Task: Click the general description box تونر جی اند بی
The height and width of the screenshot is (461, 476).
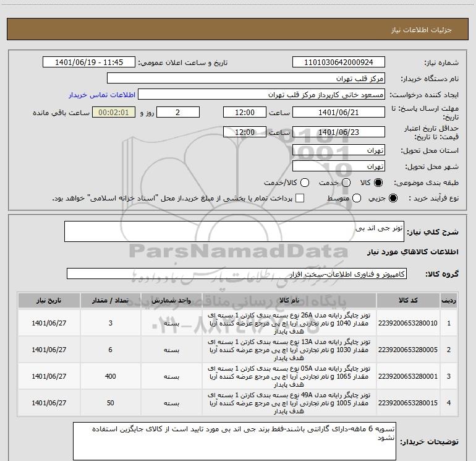Action: (x=234, y=231)
